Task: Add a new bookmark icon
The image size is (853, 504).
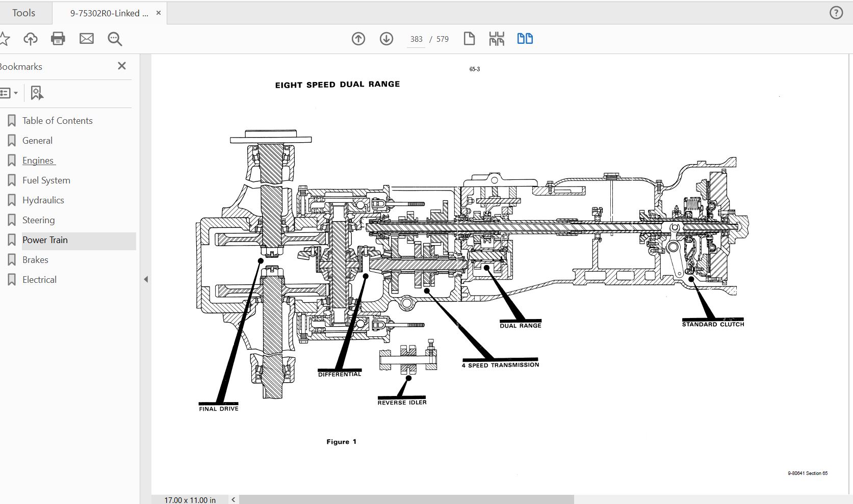Action: [37, 93]
